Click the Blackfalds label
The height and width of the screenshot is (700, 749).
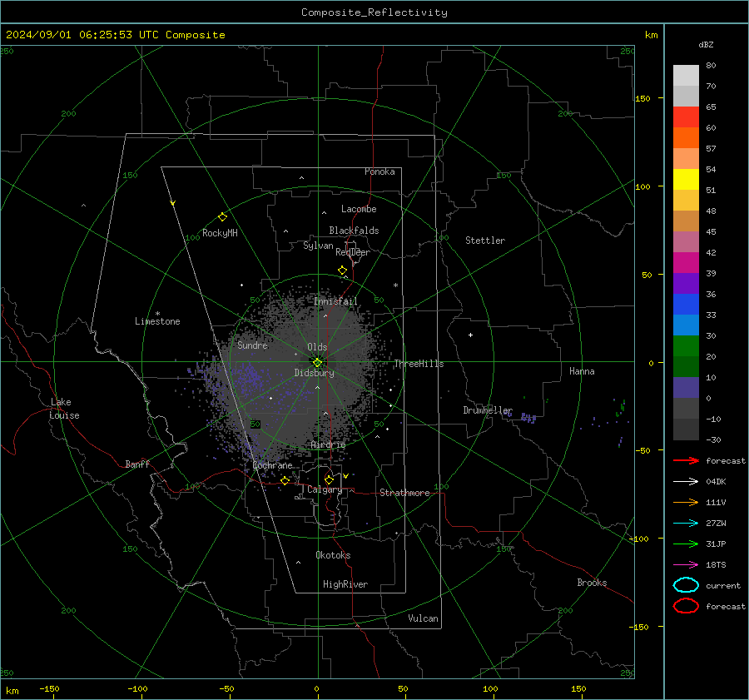pyautogui.click(x=354, y=231)
